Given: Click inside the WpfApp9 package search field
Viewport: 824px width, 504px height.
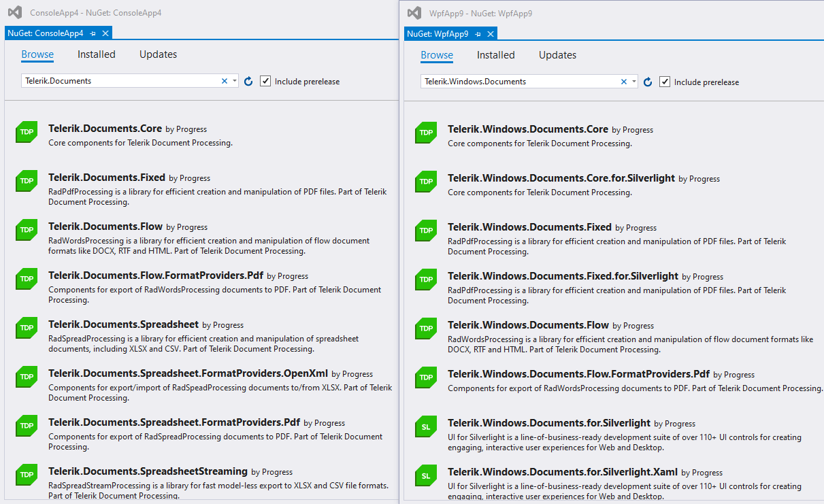Looking at the screenshot, I should tap(524, 82).
